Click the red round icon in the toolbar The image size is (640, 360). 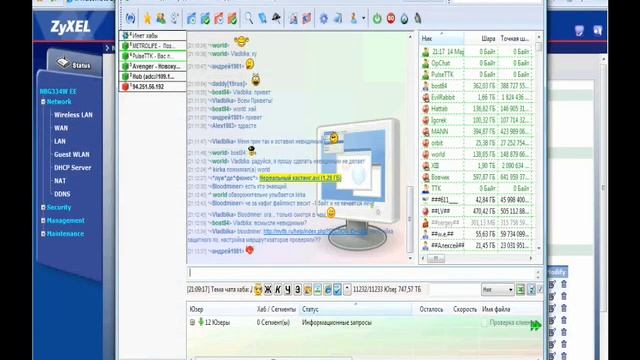point(391,18)
